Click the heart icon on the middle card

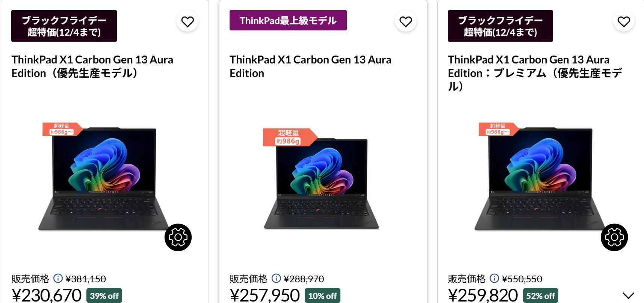[x=405, y=21]
